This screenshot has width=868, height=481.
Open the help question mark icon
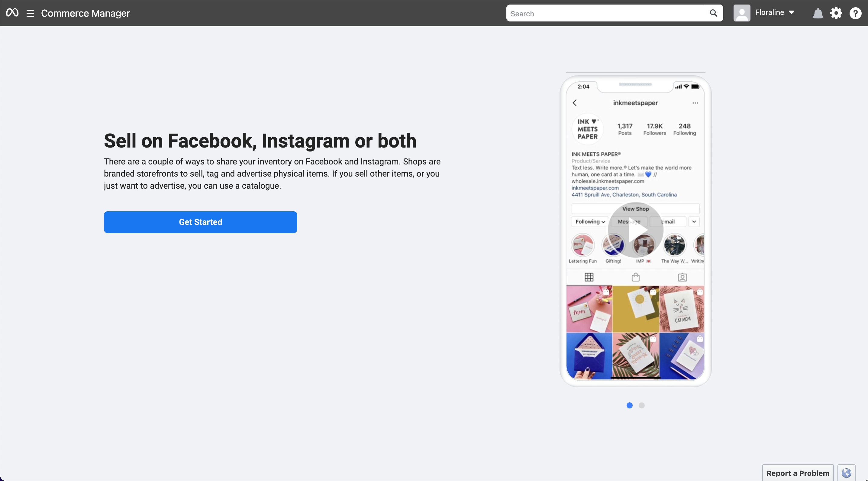click(856, 13)
